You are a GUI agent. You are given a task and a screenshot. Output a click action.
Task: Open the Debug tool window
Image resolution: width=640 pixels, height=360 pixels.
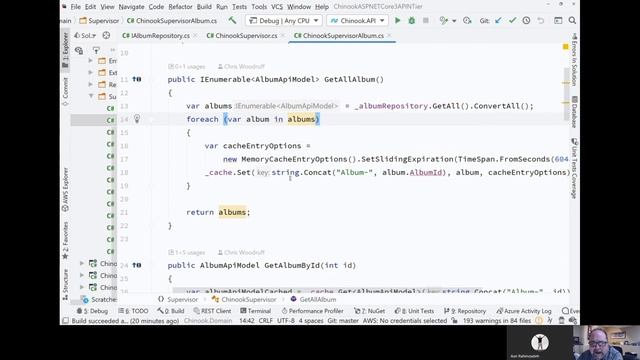pyautogui.click(x=93, y=311)
